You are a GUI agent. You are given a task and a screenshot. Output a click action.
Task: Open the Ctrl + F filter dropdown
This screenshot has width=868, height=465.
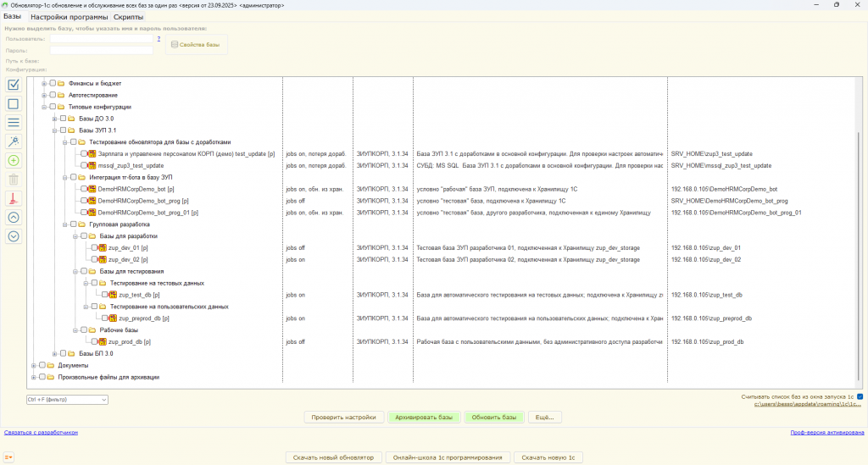coord(67,399)
